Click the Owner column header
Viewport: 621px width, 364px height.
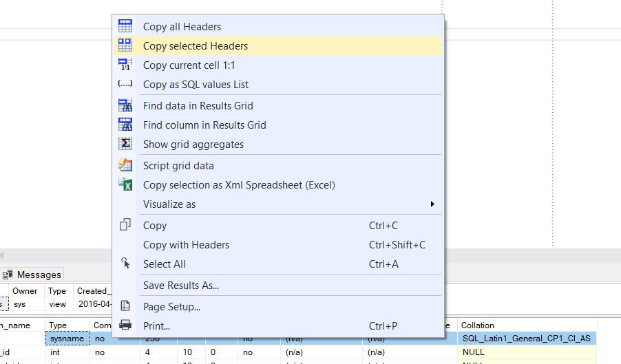click(x=25, y=291)
